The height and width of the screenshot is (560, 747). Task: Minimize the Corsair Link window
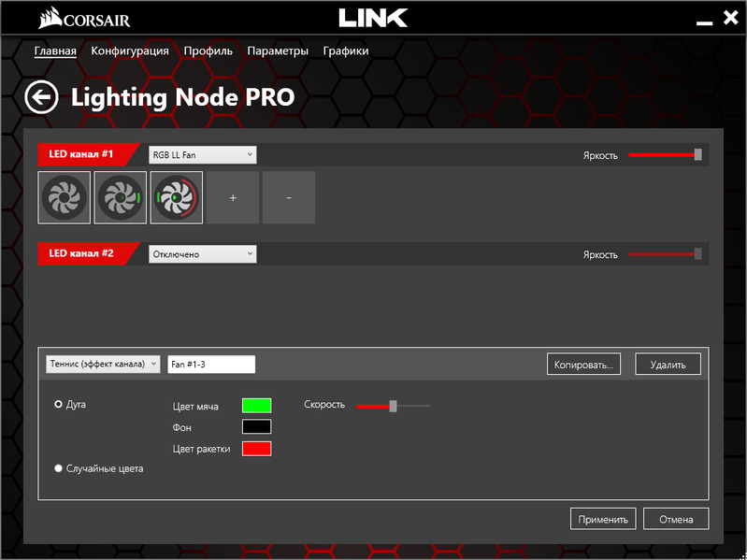pyautogui.click(x=704, y=22)
